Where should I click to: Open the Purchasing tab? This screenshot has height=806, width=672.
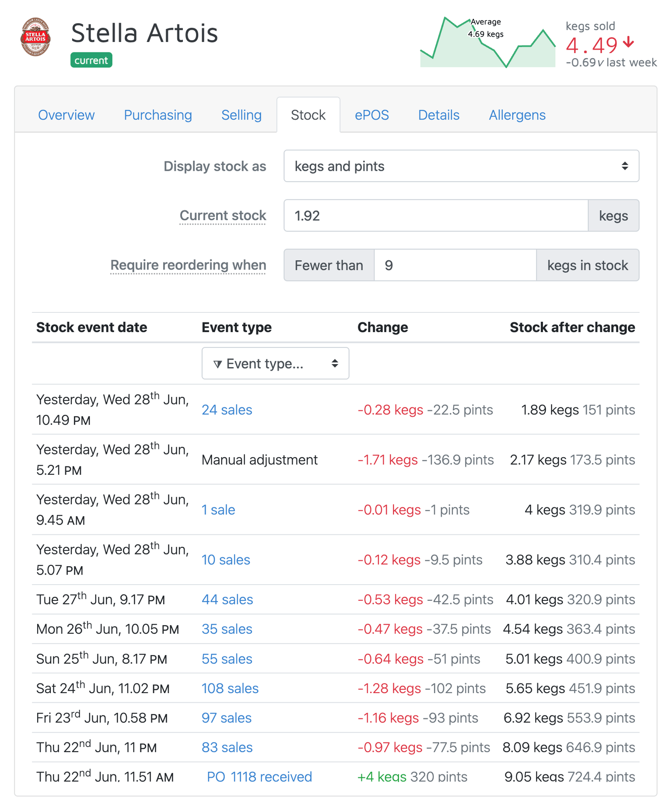[x=158, y=115]
